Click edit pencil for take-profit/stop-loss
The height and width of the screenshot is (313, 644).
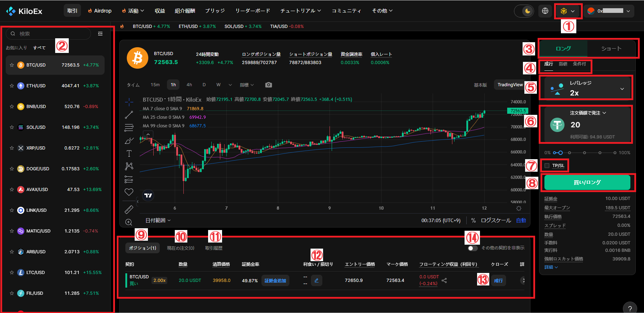pos(316,280)
